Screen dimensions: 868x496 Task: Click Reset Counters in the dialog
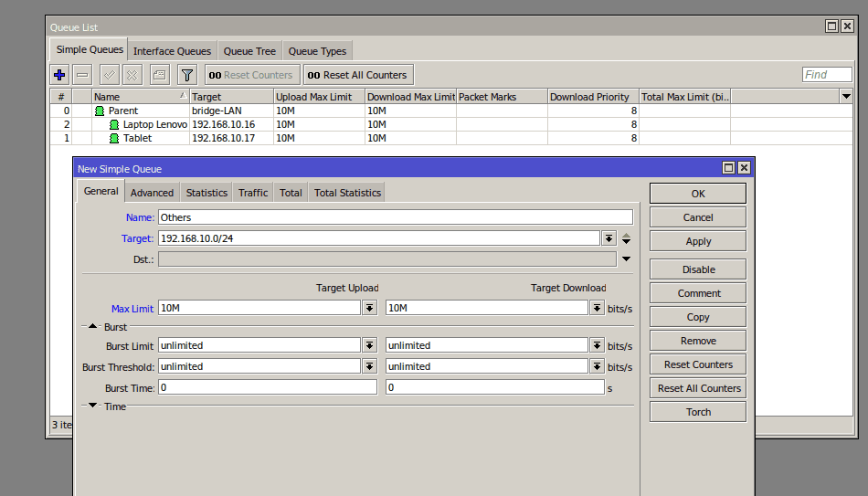tap(697, 364)
